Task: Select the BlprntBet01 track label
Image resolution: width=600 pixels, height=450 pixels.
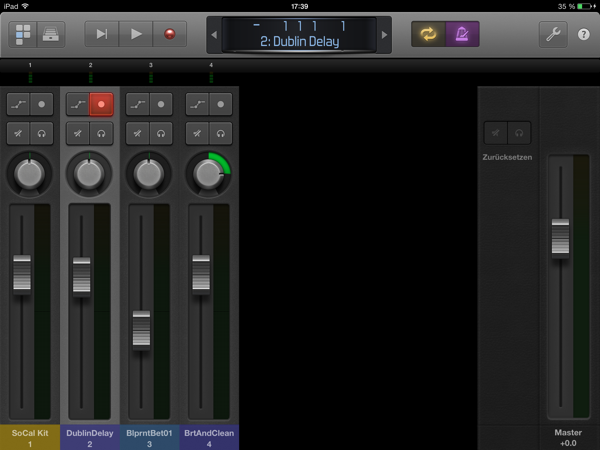Action: 151,437
